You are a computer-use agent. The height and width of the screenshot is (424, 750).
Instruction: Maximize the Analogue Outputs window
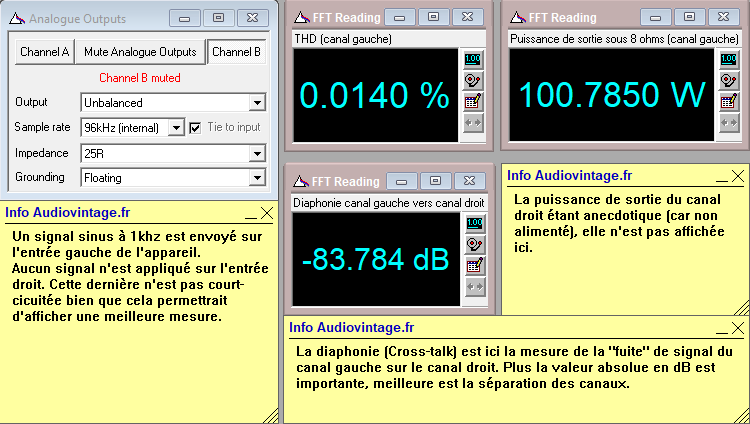(x=219, y=18)
